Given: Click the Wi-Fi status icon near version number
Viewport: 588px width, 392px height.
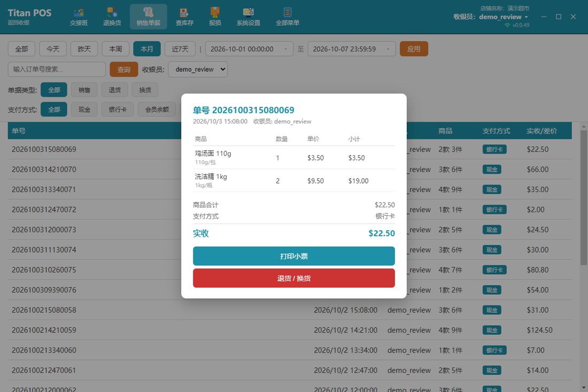Looking at the screenshot, I should 507,25.
